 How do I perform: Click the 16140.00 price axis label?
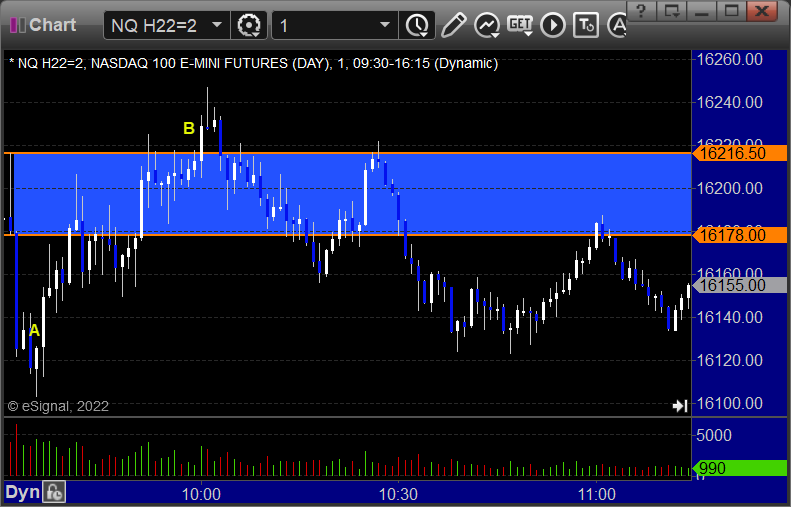729,317
